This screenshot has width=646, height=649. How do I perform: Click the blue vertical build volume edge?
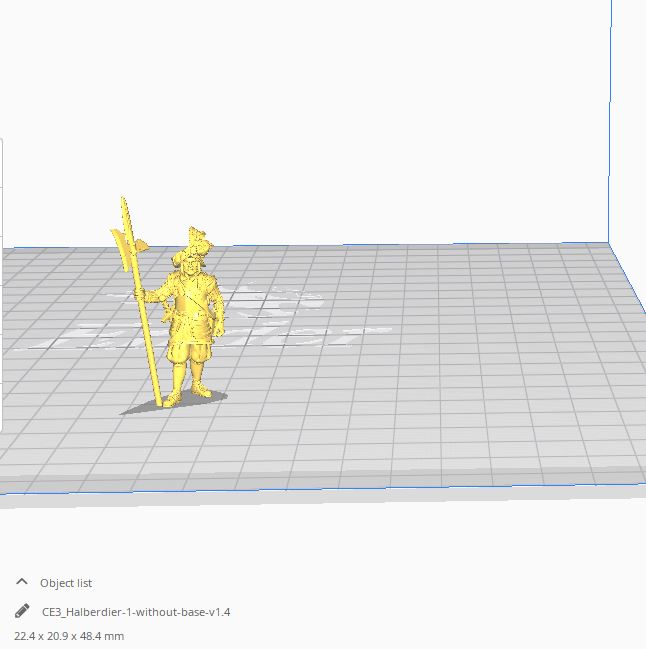[609, 120]
